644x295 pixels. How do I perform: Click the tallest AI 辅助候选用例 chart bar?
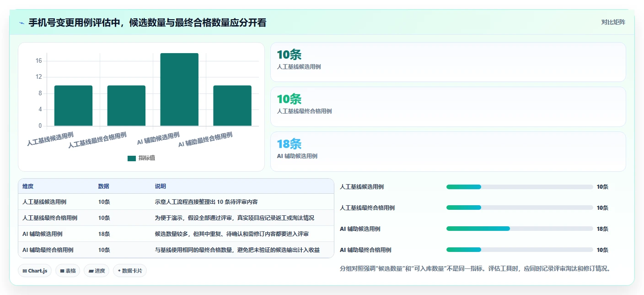tap(179, 89)
